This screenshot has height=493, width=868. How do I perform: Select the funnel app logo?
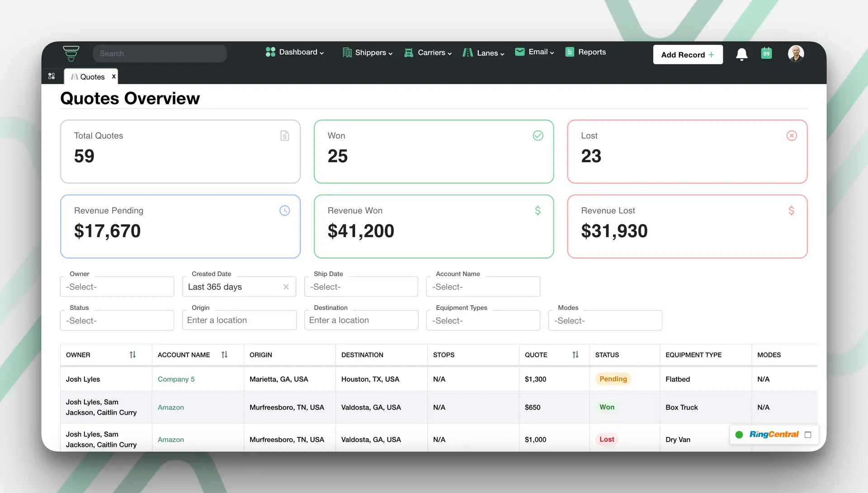coord(71,53)
